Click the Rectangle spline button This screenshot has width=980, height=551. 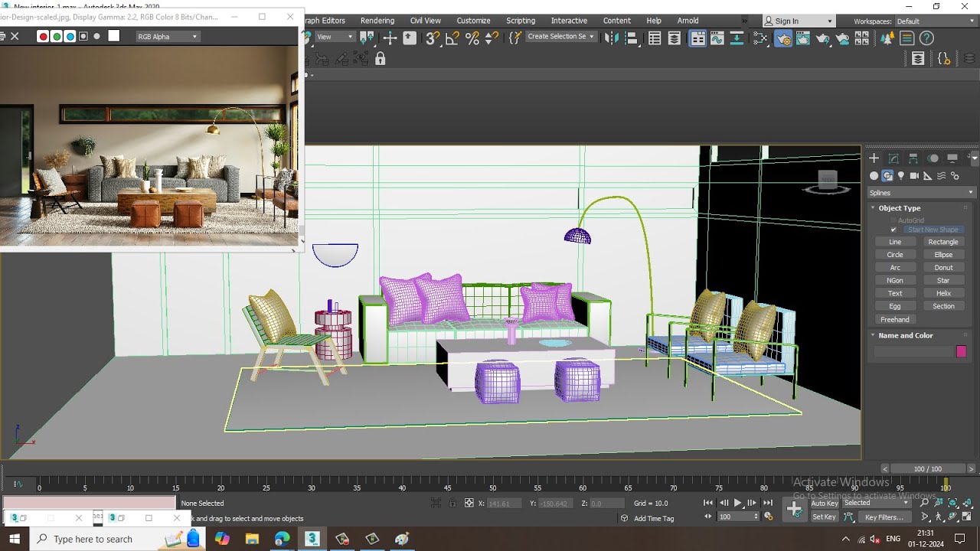943,242
